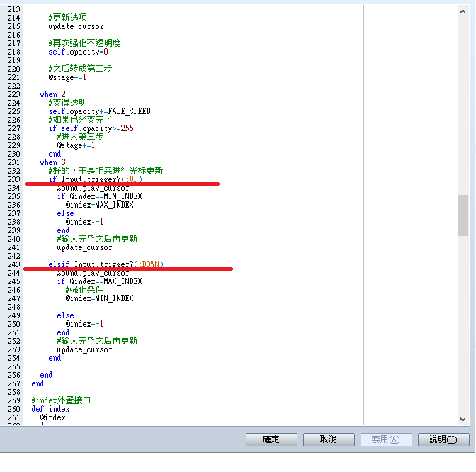The height and width of the screenshot is (472, 476).
Task: Click the comment '#变得透明'
Action: click(x=67, y=103)
